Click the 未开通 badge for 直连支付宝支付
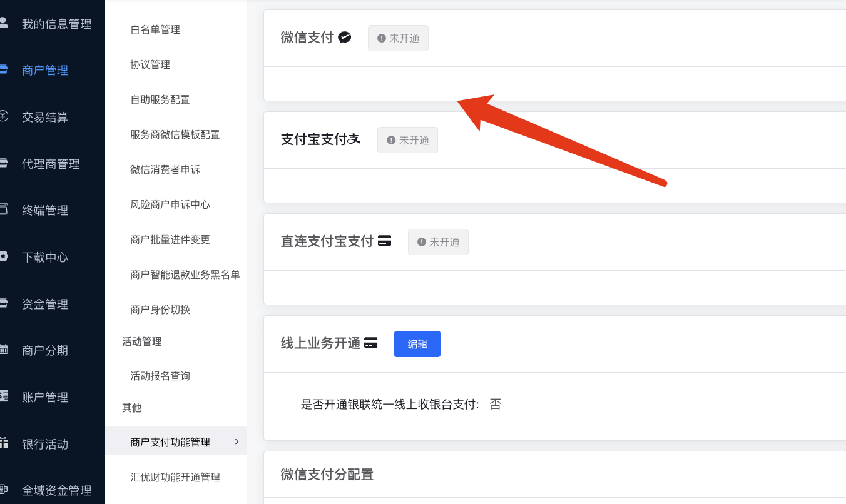The height and width of the screenshot is (504, 846). tap(438, 242)
